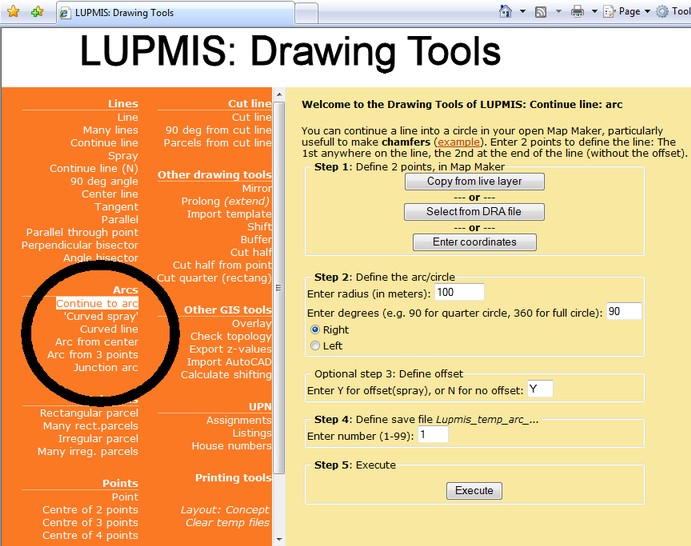Image resolution: width=691 pixels, height=546 pixels.
Task: Click the Tools gear icon
Action: click(x=661, y=12)
